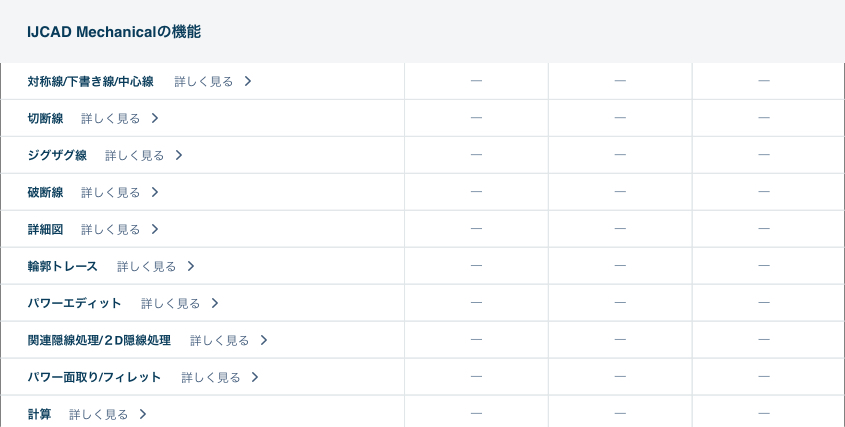Click the chevron arrow in the 計算 row
This screenshot has height=427, width=845.
pos(143,414)
